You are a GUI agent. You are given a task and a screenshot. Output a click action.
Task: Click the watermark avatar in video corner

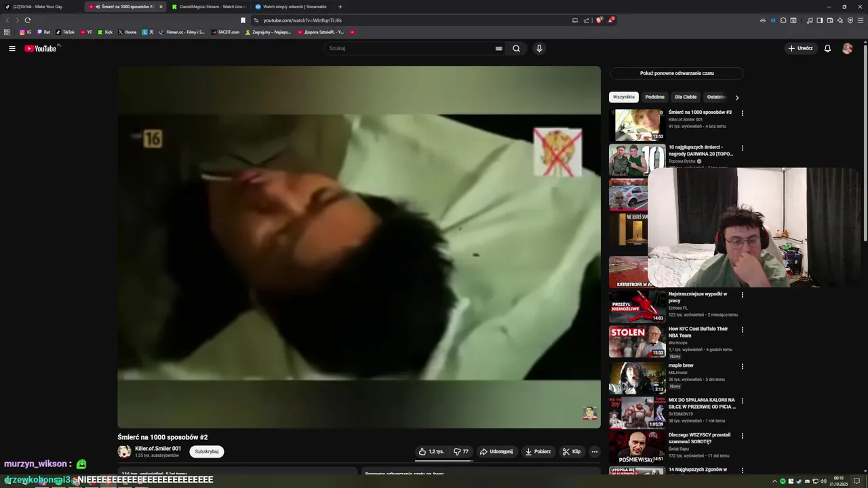click(x=590, y=413)
